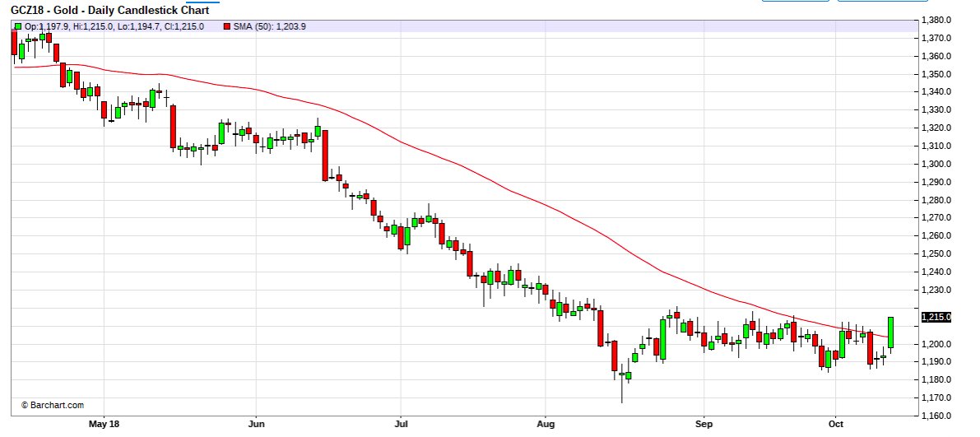This screenshot has width=980, height=437.
Task: Click the 1,360.0 y-axis label
Action: 936,56
